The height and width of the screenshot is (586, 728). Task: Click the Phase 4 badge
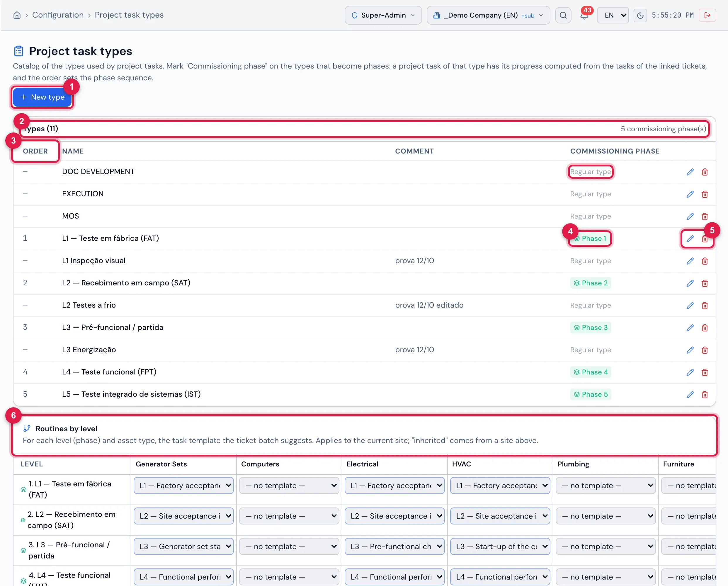[591, 372]
